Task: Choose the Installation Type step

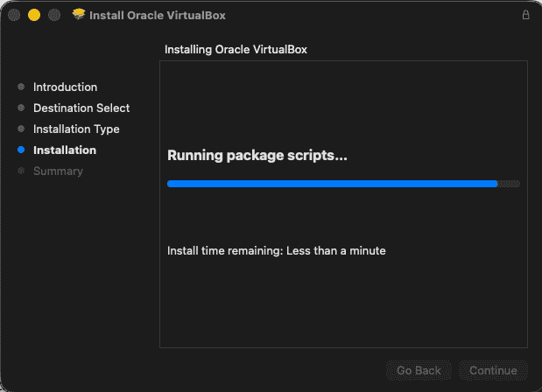Action: click(x=76, y=129)
